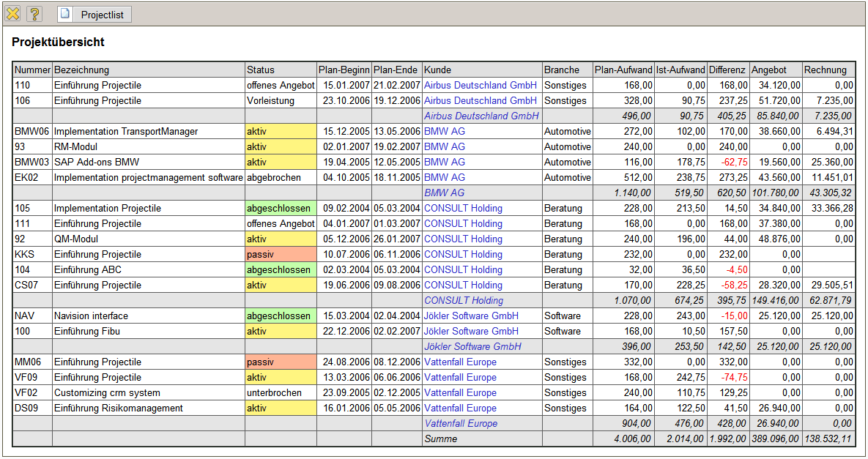868x459 pixels.
Task: Click the Summe label in the total row
Action: pyautogui.click(x=440, y=439)
